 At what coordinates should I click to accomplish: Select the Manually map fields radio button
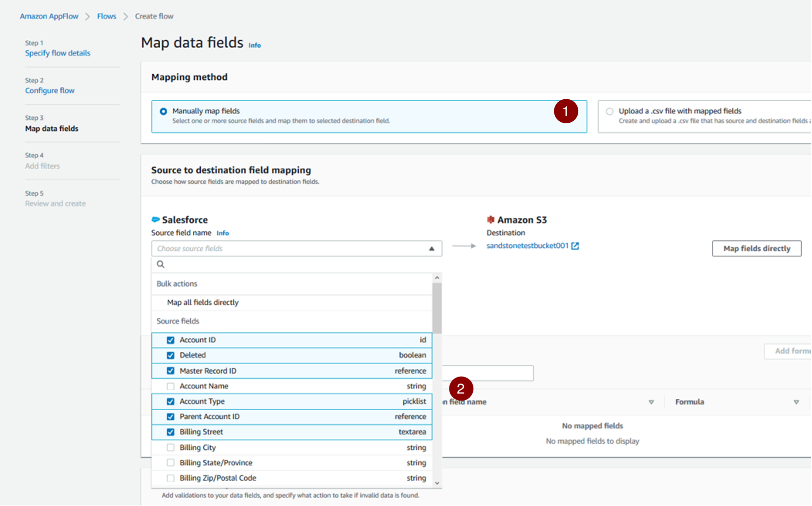(x=164, y=111)
